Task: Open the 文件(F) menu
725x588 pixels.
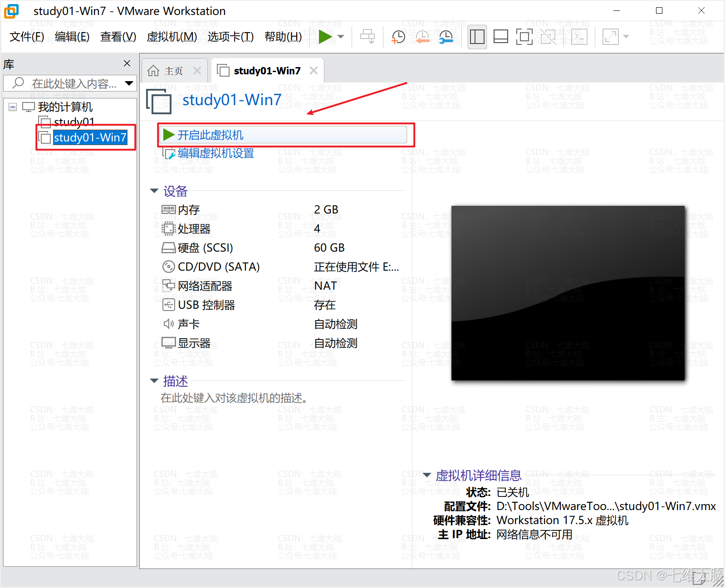Action: (x=27, y=37)
